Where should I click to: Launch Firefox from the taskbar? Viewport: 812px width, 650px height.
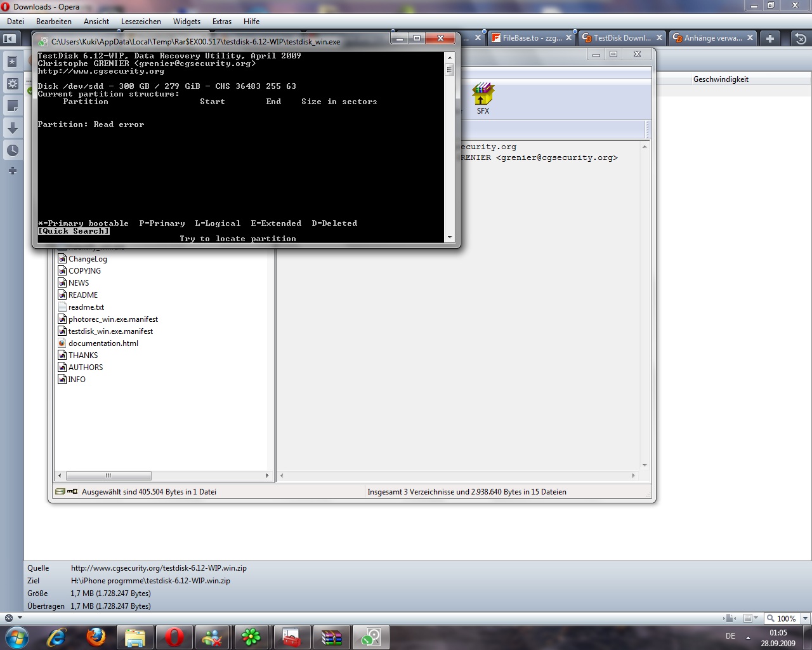[96, 637]
